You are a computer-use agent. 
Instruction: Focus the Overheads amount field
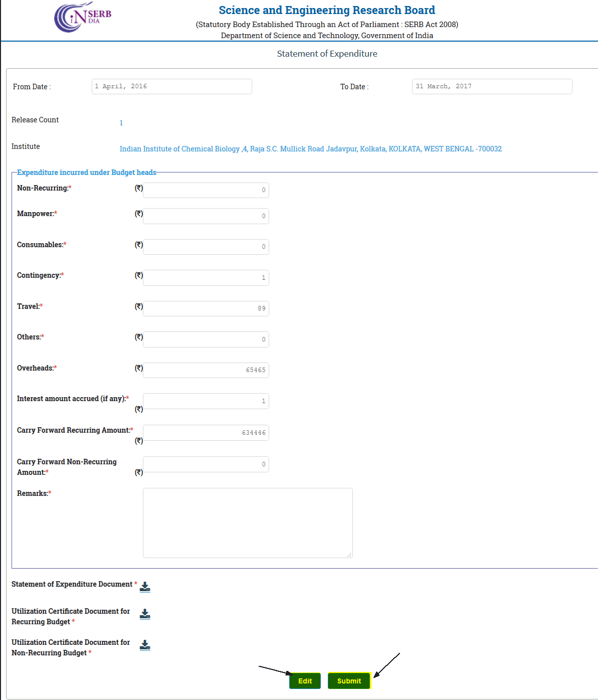206,370
